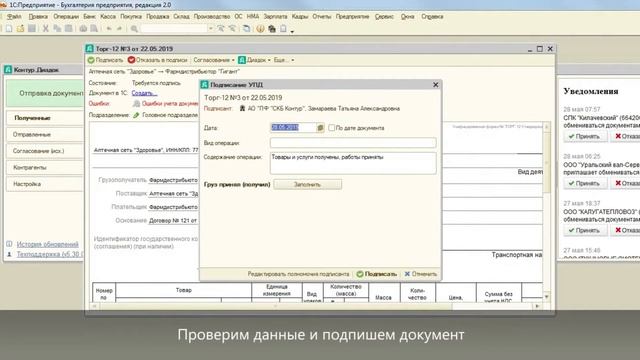Click the Содержание операции text area
This screenshot has width=640, height=360.
[353, 163]
